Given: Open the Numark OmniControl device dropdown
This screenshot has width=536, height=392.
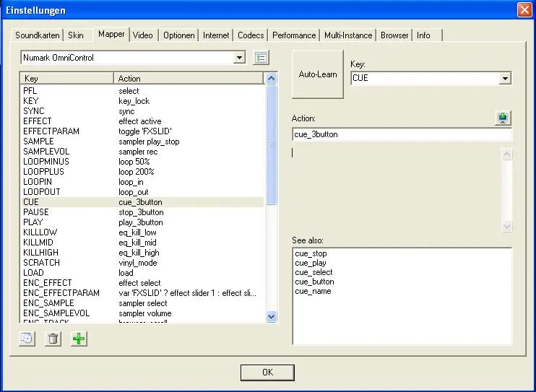Looking at the screenshot, I should pos(240,58).
